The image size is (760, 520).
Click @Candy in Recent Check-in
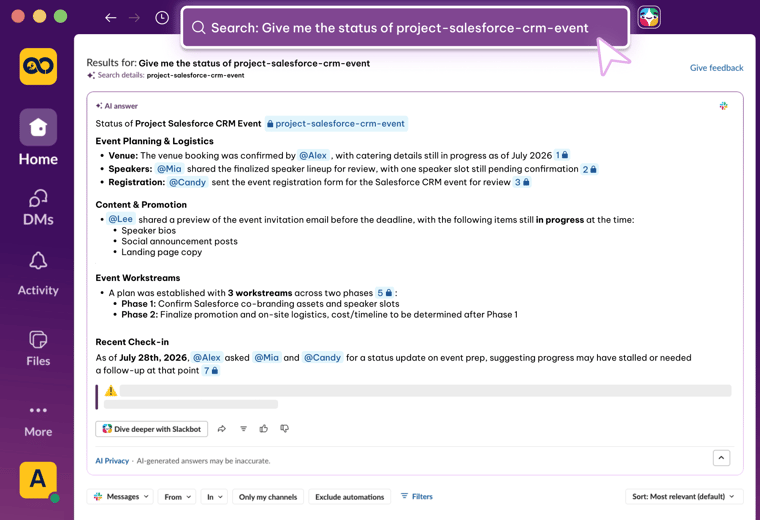coord(322,358)
